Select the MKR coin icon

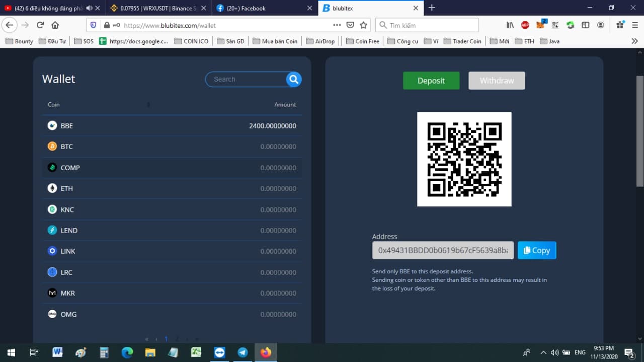(52, 293)
